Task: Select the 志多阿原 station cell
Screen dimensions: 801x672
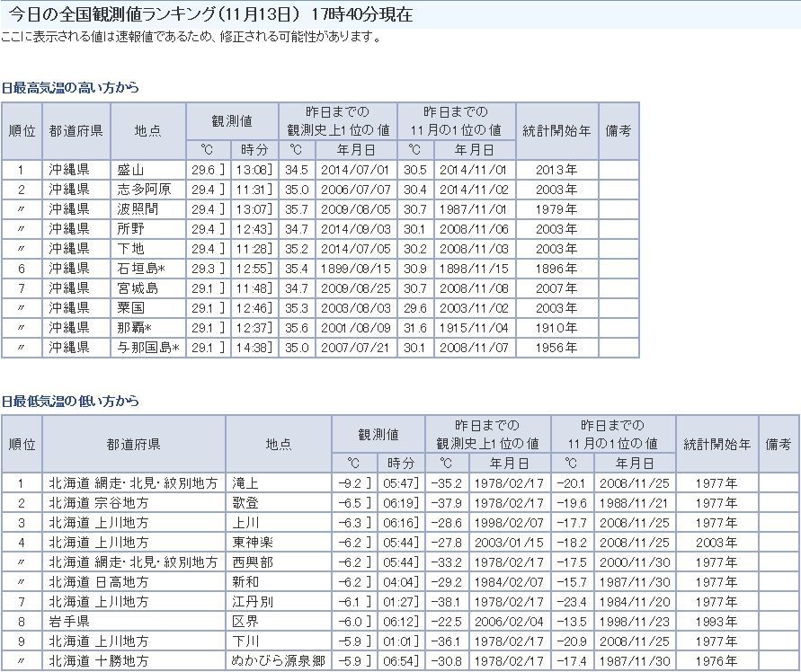Action: point(144,190)
